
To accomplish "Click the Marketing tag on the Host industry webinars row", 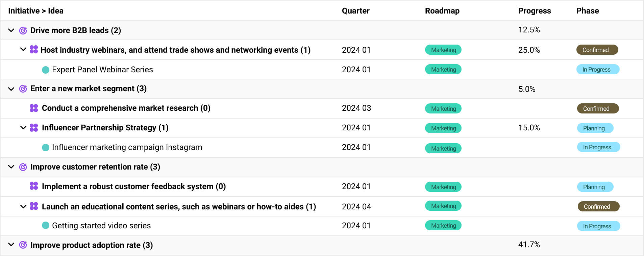I will (x=443, y=50).
